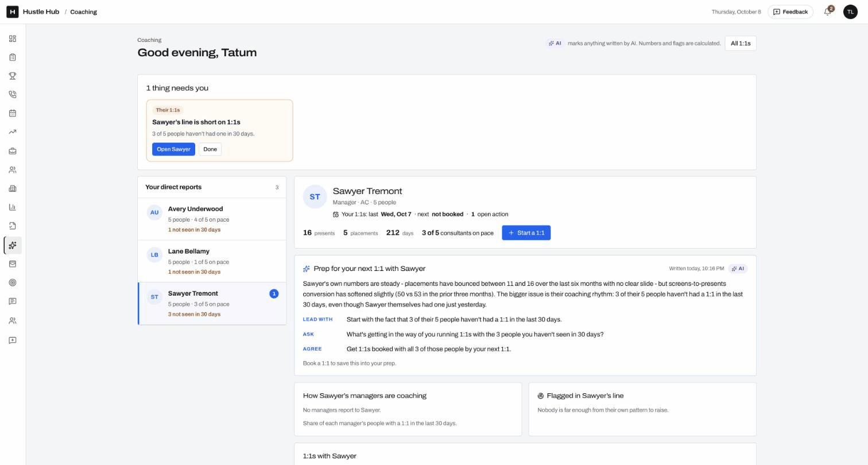Open the calendar icon in sidebar
The width and height of the screenshot is (868, 465).
[x=13, y=113]
